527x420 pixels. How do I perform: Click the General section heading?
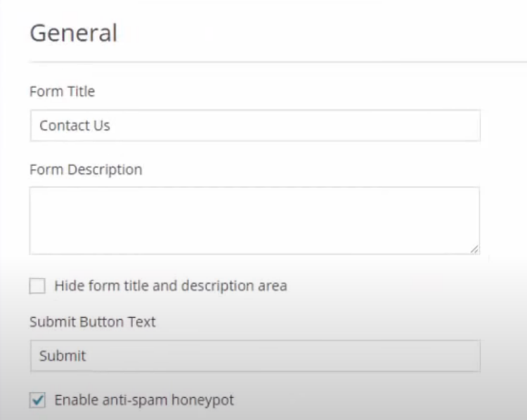(x=74, y=33)
